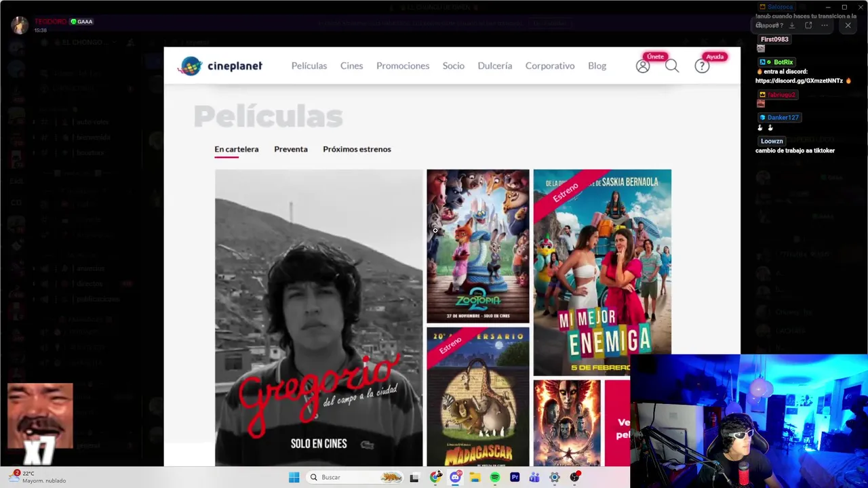Open File Explorer from the taskbar
Image resolution: width=868 pixels, height=488 pixels.
click(475, 477)
